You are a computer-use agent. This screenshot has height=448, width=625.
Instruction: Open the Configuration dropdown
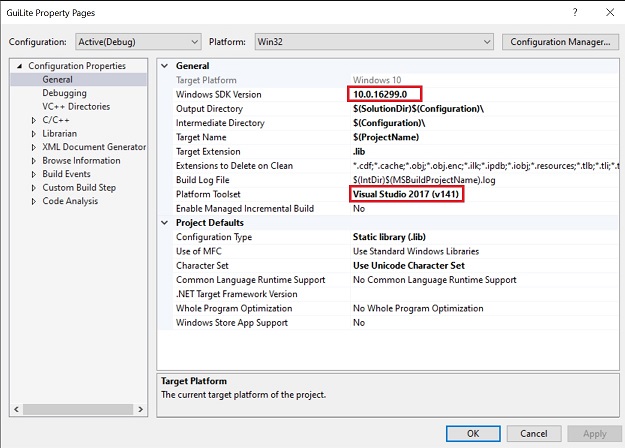click(x=135, y=42)
